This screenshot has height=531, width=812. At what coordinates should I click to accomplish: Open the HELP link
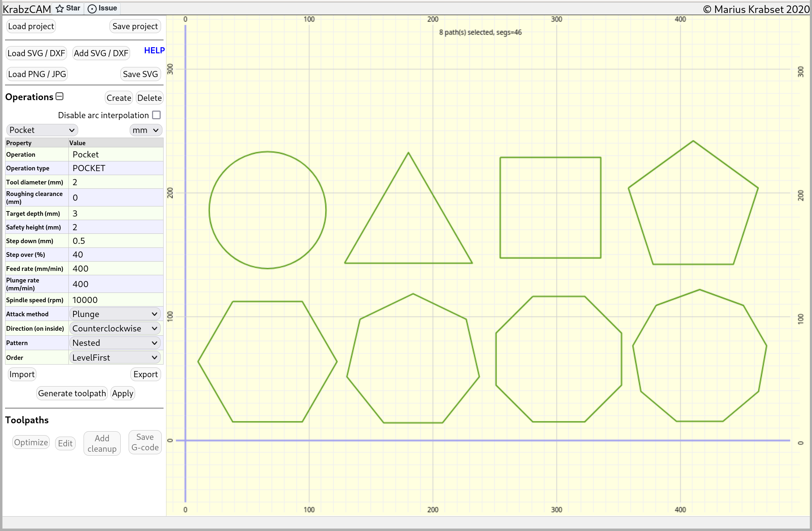tap(154, 50)
